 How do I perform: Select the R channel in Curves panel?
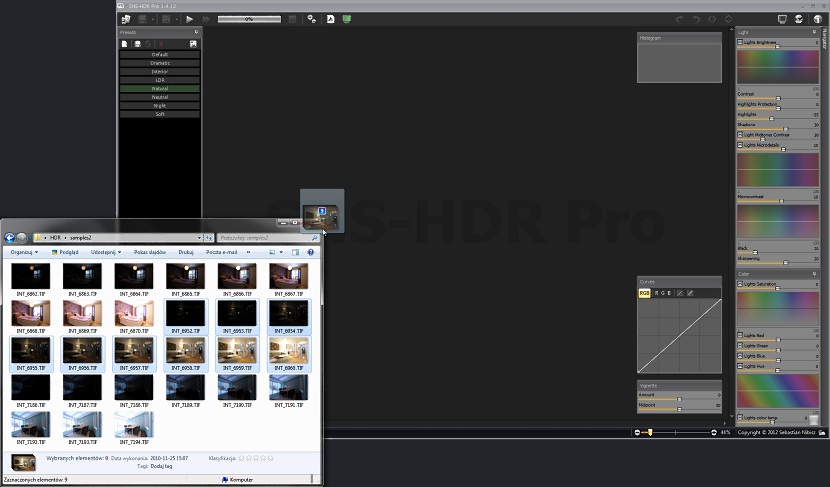657,293
